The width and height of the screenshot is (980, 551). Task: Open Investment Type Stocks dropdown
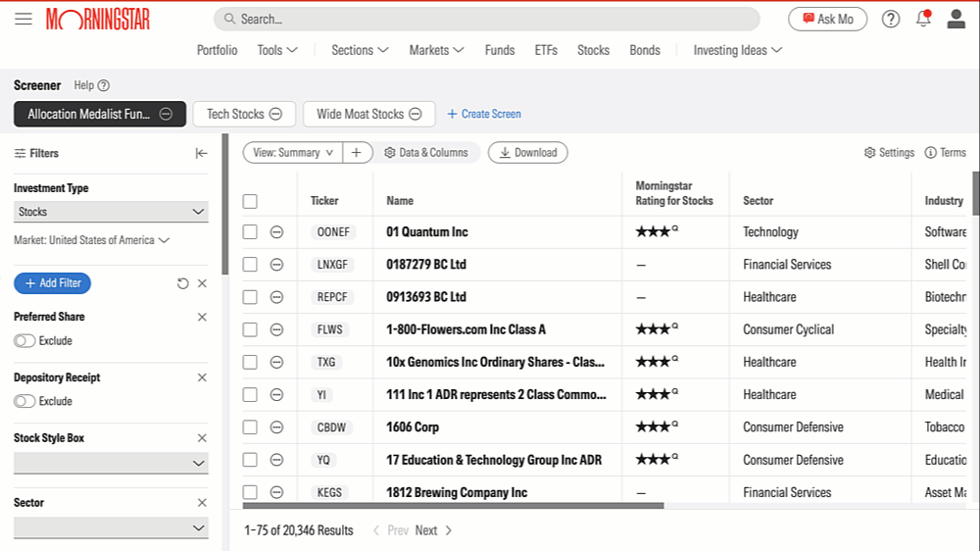tap(111, 212)
